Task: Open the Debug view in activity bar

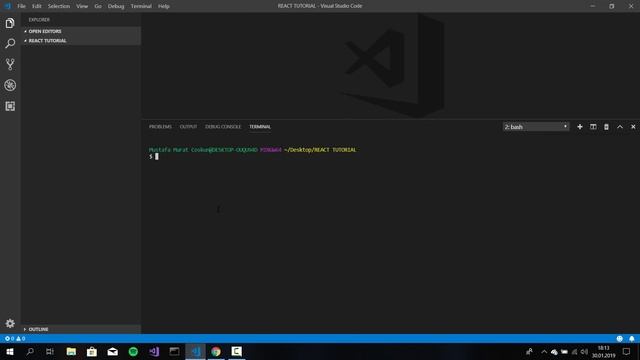Action: [x=10, y=85]
